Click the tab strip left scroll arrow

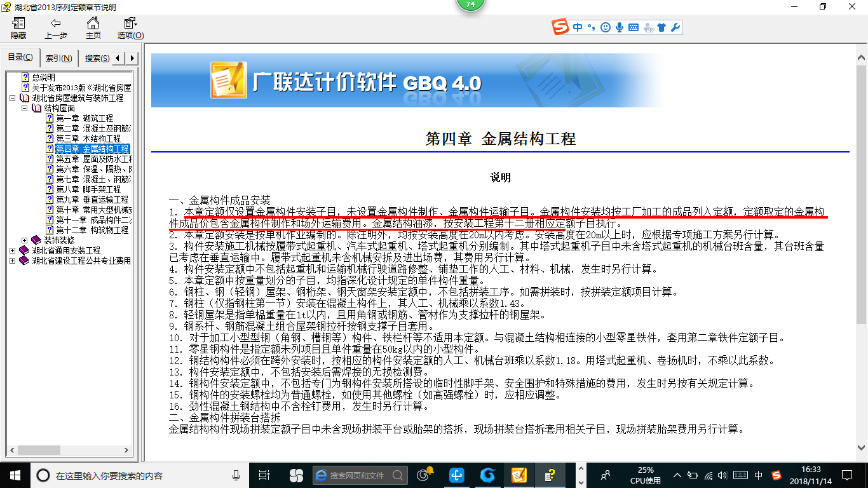pyautogui.click(x=119, y=58)
